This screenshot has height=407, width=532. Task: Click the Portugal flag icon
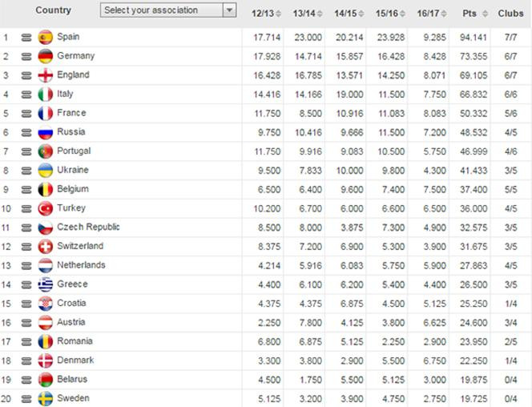(45, 151)
